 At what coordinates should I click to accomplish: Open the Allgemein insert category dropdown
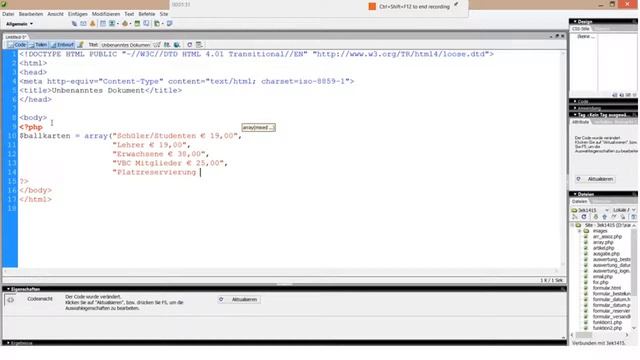tap(19, 24)
